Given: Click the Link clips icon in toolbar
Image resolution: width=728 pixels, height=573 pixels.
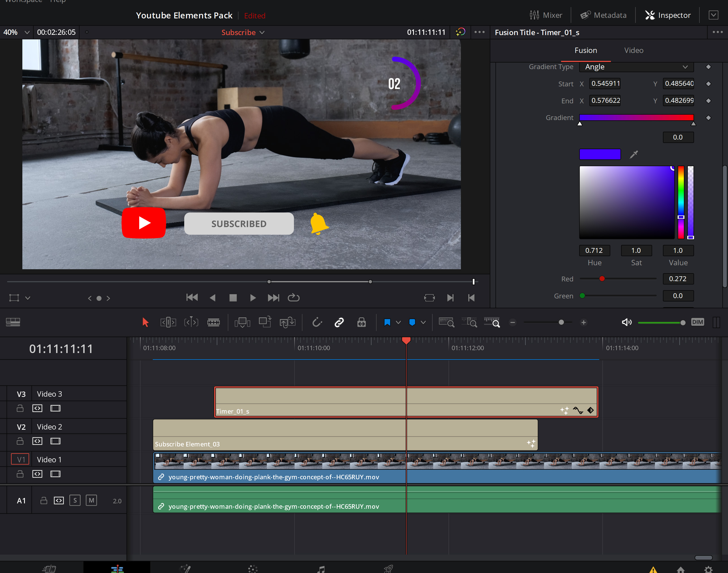Looking at the screenshot, I should 339,322.
